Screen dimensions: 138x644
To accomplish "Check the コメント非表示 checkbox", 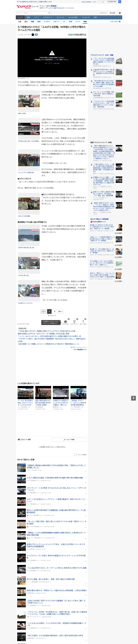I will [75, 455].
